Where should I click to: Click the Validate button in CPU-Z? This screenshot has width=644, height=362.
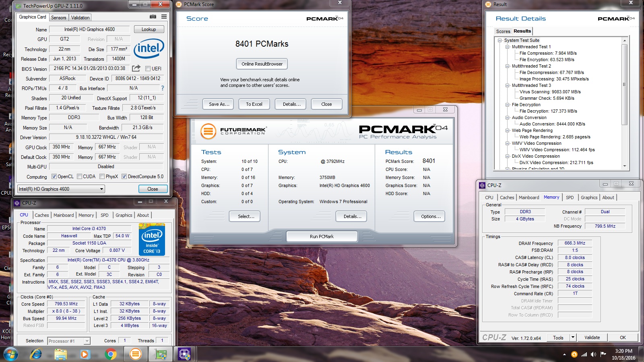tap(592, 337)
